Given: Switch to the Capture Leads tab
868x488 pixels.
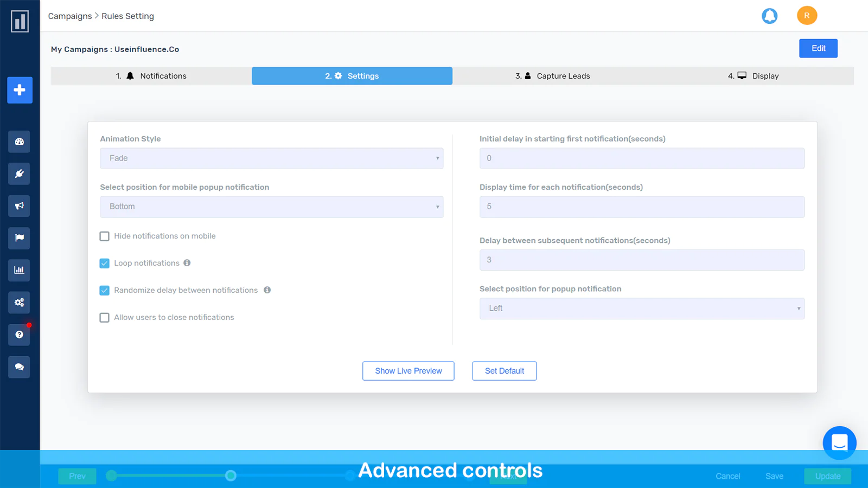Looking at the screenshot, I should pos(553,76).
